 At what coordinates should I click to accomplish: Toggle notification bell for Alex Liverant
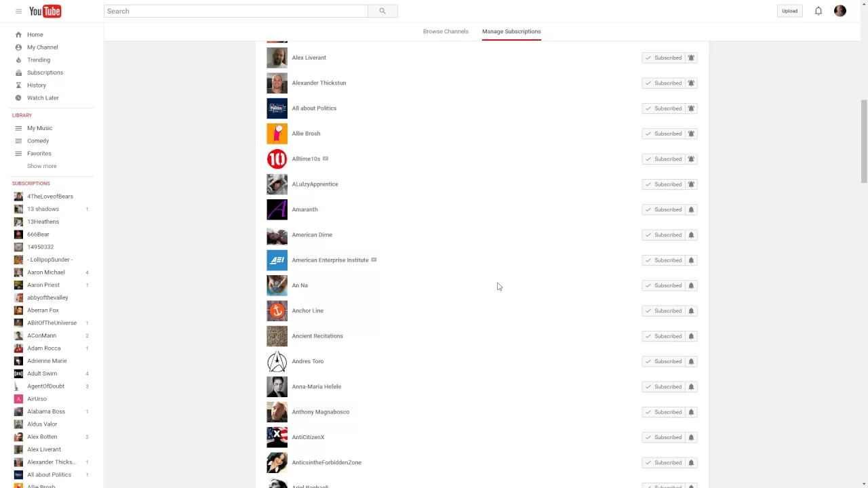[691, 58]
